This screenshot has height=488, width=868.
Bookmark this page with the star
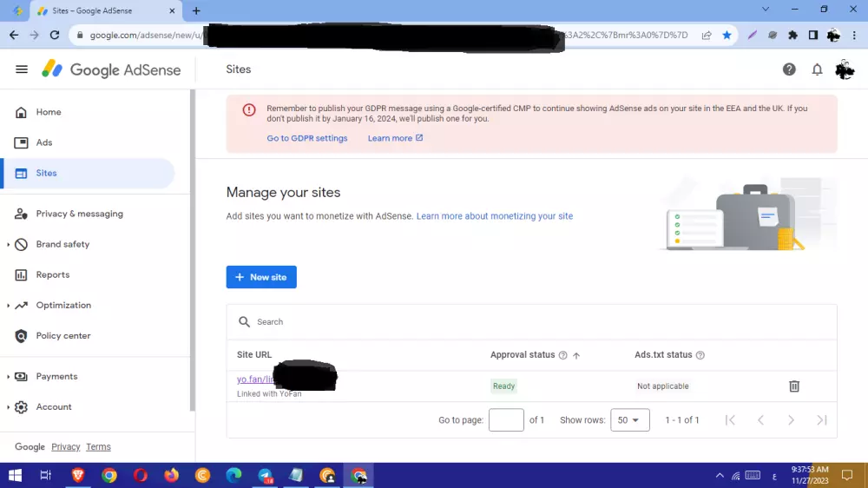(x=727, y=35)
